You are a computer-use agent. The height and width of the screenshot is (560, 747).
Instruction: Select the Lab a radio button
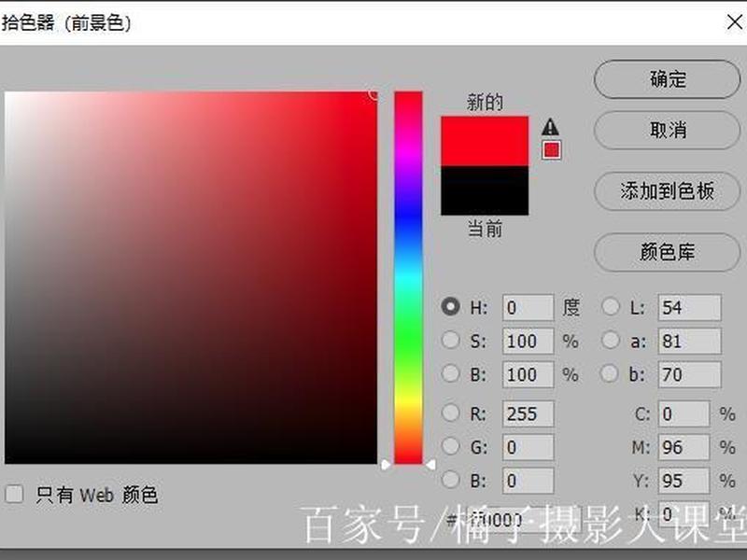click(x=610, y=340)
